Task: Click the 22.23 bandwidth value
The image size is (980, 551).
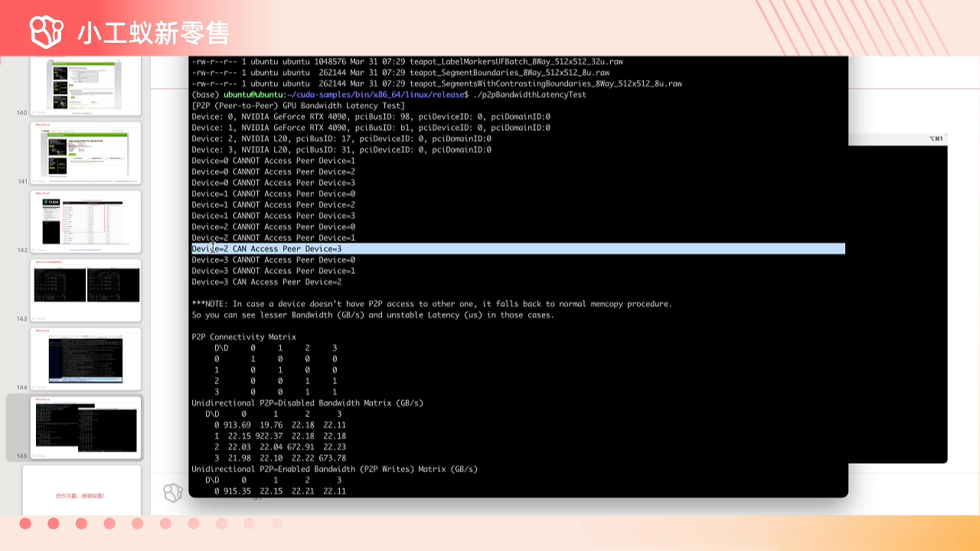Action: coord(335,447)
